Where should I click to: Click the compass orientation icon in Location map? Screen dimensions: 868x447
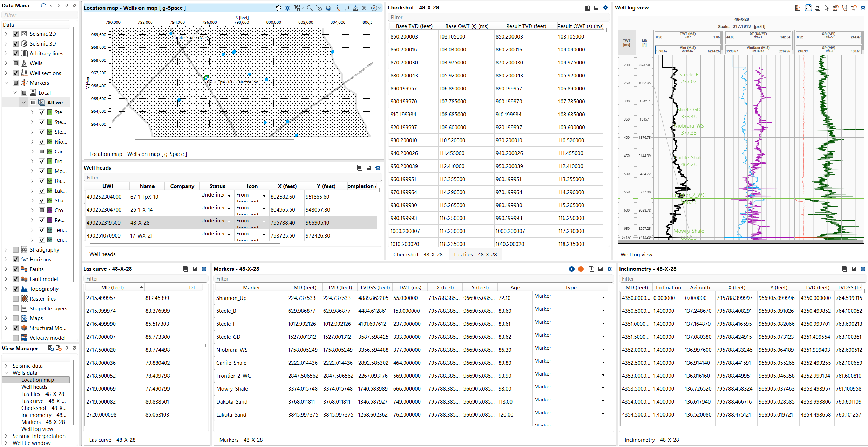point(374,8)
